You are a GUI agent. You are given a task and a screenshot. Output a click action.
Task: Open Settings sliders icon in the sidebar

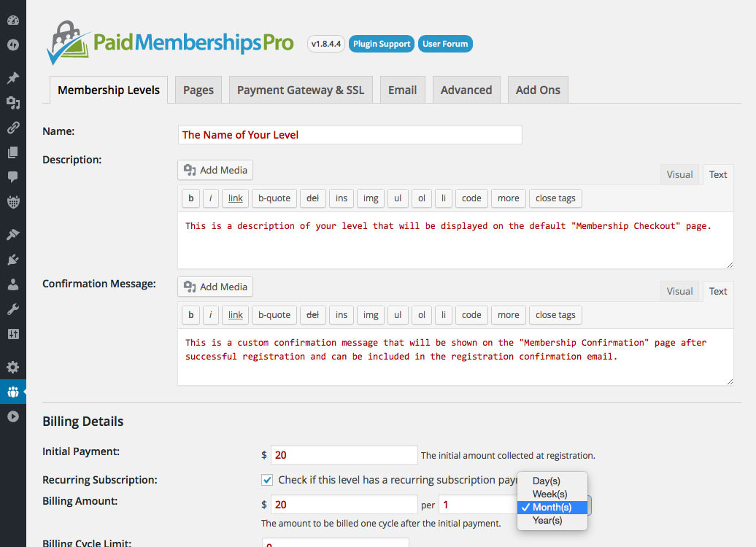[x=13, y=334]
